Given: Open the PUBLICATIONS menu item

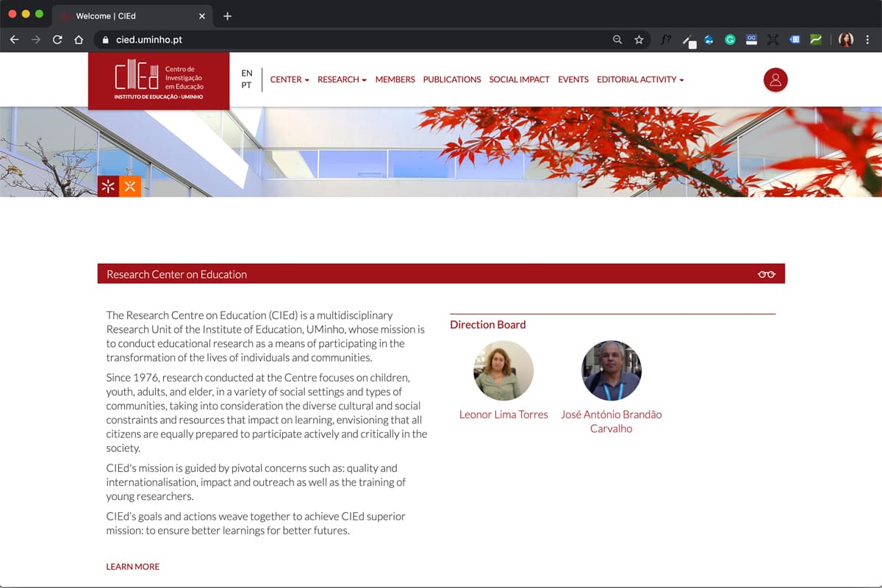Looking at the screenshot, I should [452, 79].
